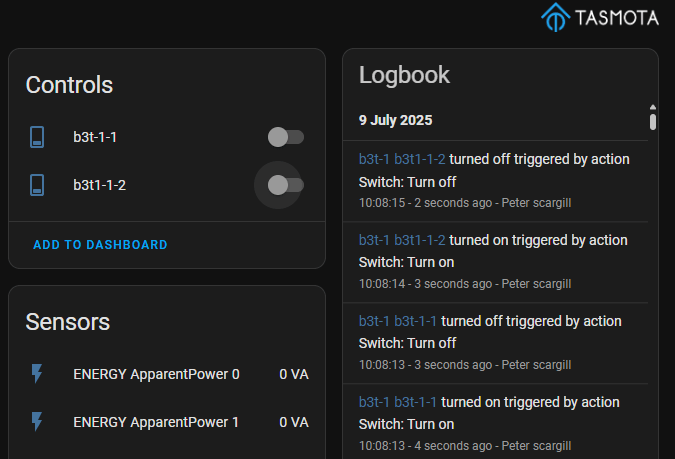Click the b3t-1-1 switch device icon
Viewport: 675px width, 459px height.
pyautogui.click(x=37, y=137)
